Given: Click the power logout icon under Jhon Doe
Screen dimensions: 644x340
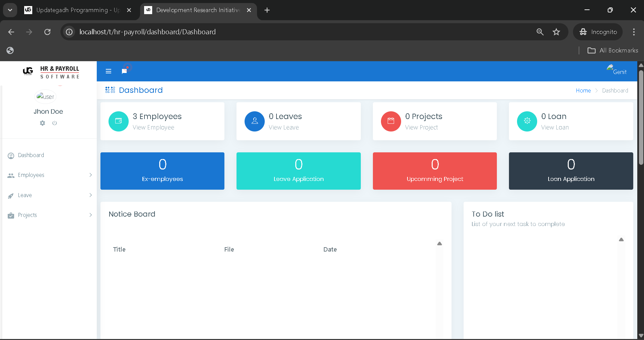Looking at the screenshot, I should pyautogui.click(x=54, y=123).
